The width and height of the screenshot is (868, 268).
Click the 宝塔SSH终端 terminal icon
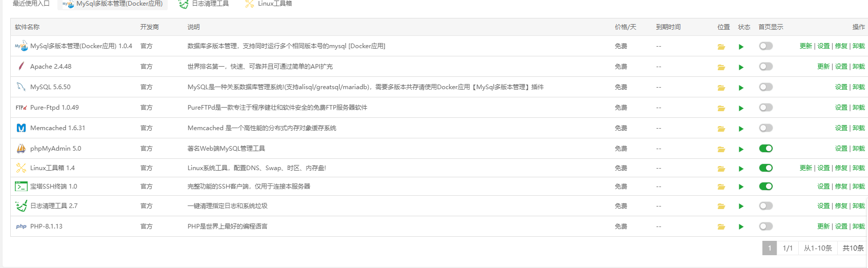(x=21, y=187)
